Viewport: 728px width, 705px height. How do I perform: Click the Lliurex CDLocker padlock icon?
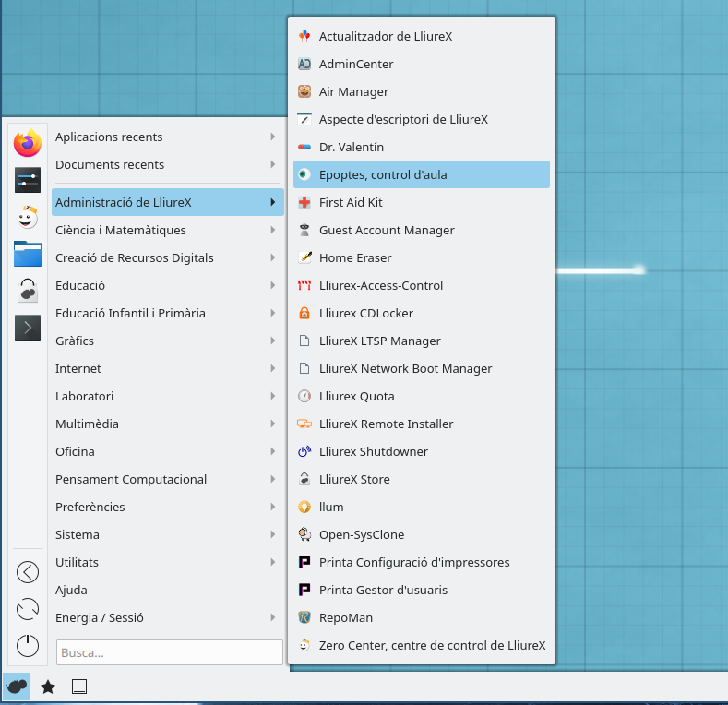[x=304, y=313]
